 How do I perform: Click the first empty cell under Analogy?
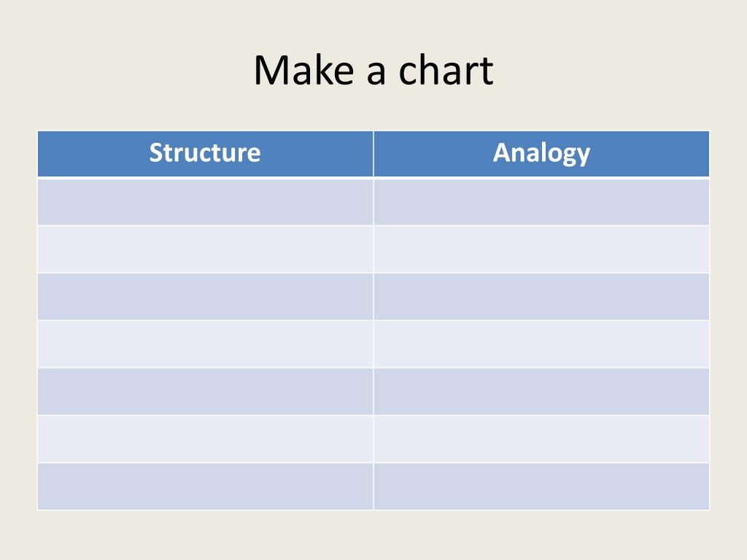(x=542, y=201)
